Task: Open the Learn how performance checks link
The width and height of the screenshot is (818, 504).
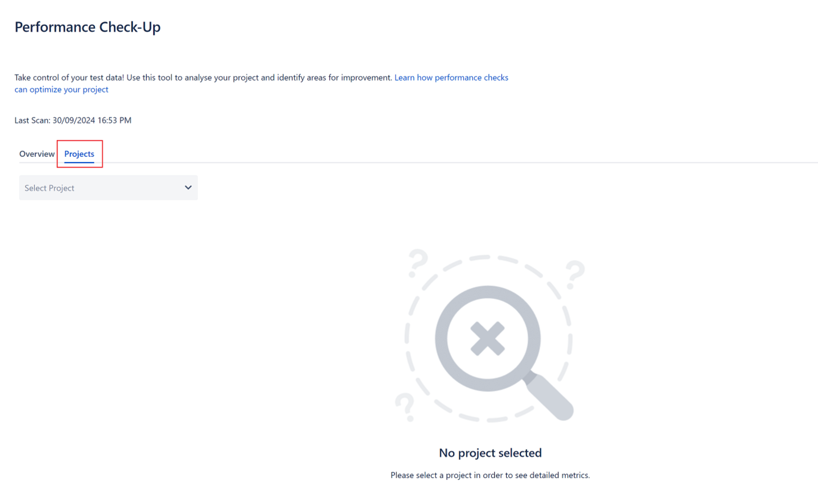Action: tap(451, 77)
